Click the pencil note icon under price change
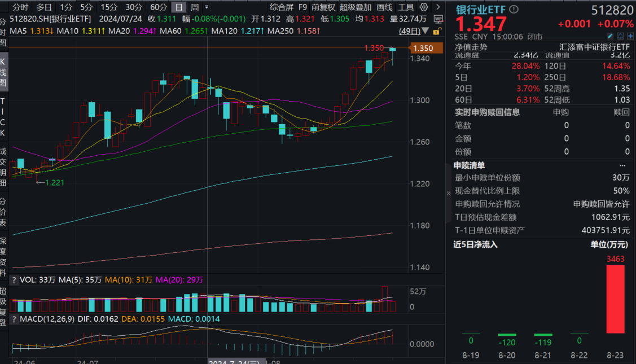This screenshot has height=364, width=636. 610,37
